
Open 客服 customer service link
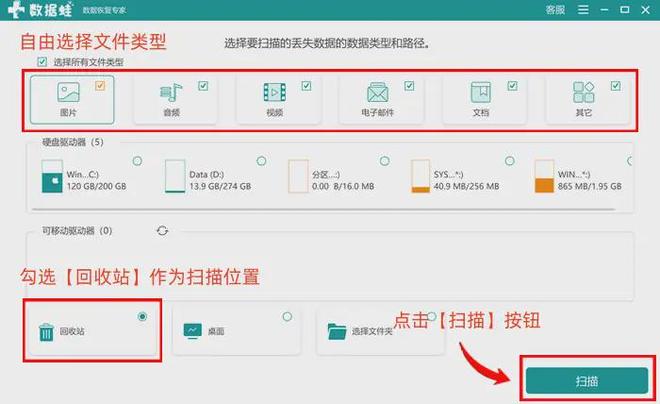point(555,9)
